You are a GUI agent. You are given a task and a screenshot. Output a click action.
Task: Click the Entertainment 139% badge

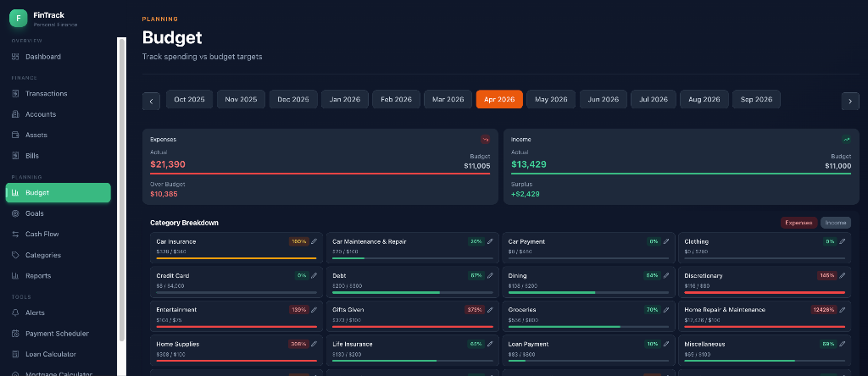click(x=298, y=310)
